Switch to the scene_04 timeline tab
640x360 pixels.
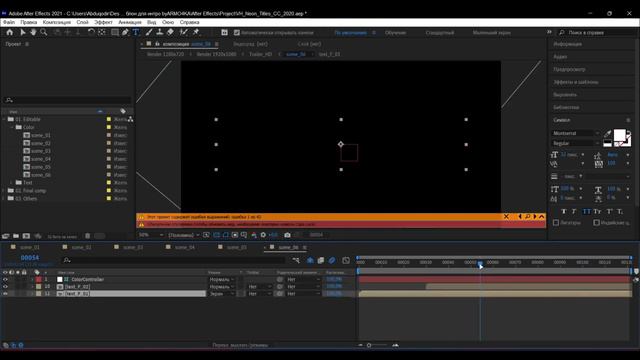click(184, 247)
